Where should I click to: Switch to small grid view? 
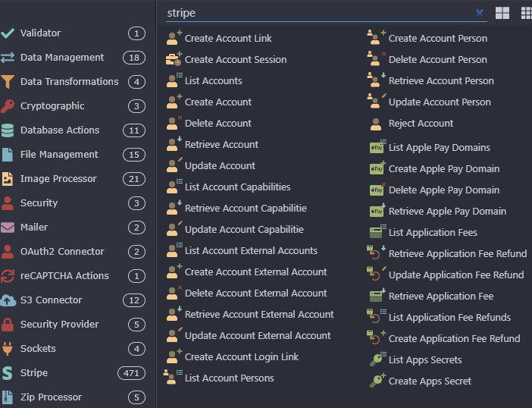[526, 13]
